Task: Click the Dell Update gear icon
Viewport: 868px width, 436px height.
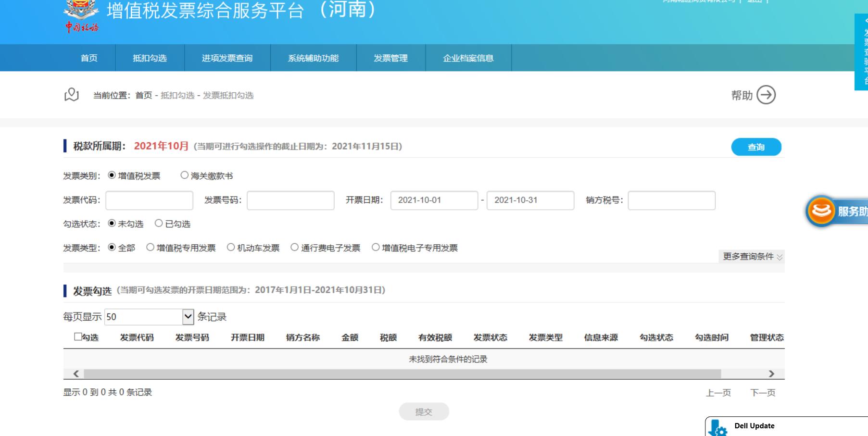Action: 718,427
